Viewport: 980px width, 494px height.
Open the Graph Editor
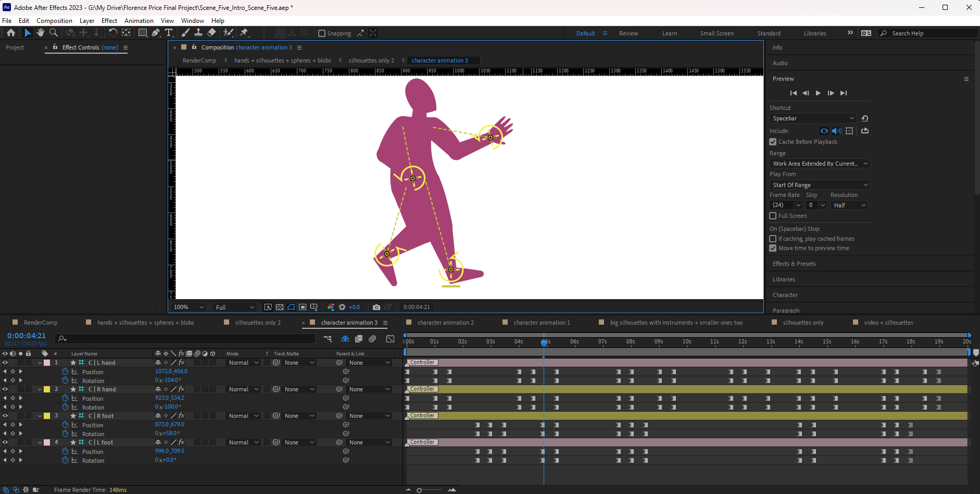pyautogui.click(x=390, y=339)
